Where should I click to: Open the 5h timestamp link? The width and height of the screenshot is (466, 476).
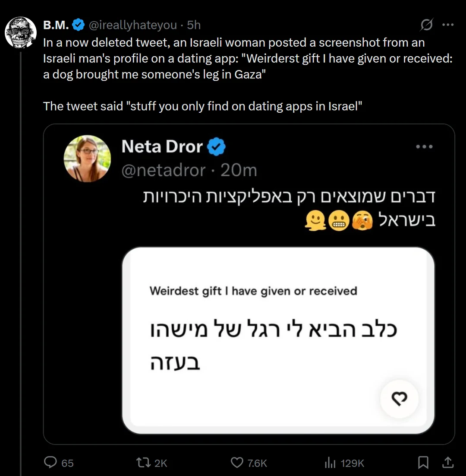194,25
